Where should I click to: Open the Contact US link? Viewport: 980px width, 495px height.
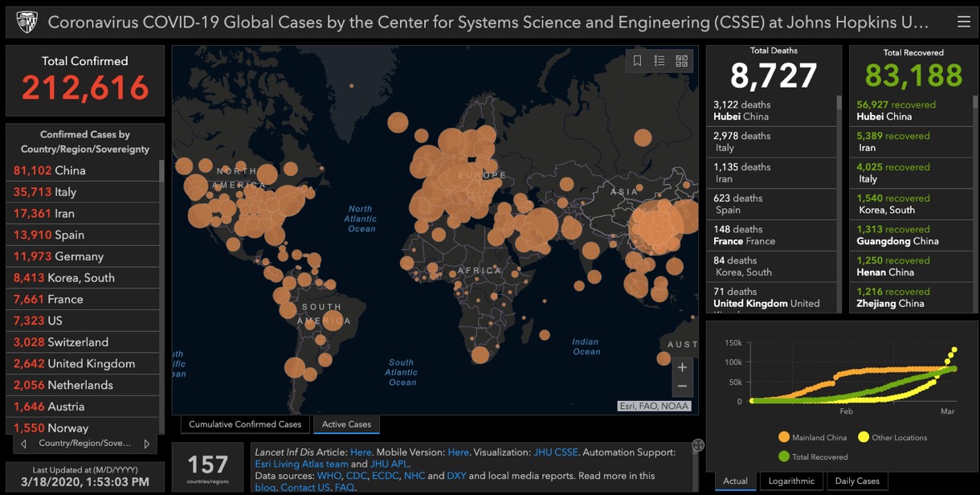click(305, 487)
